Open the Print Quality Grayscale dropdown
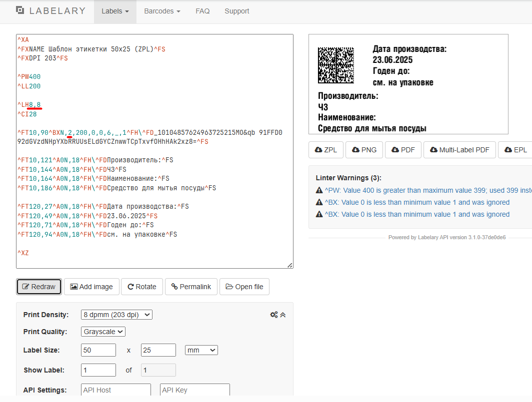This screenshot has height=402, width=532. [x=103, y=332]
